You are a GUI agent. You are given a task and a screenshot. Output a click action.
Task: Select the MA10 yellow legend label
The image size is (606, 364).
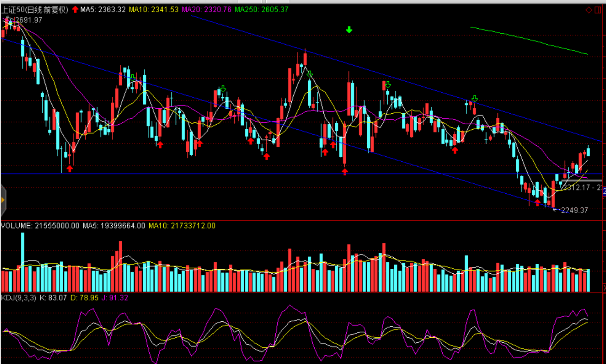(153, 9)
